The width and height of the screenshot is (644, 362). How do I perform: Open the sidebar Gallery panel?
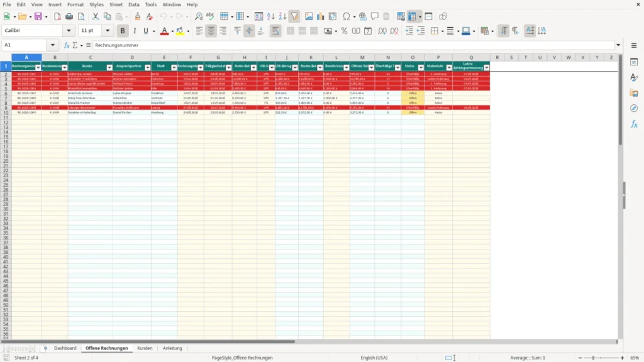pos(634,93)
